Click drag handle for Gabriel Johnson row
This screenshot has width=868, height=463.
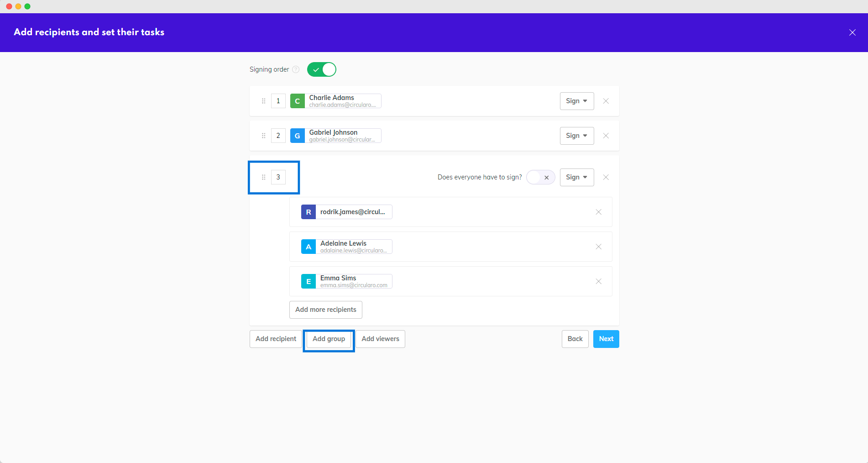pos(263,136)
